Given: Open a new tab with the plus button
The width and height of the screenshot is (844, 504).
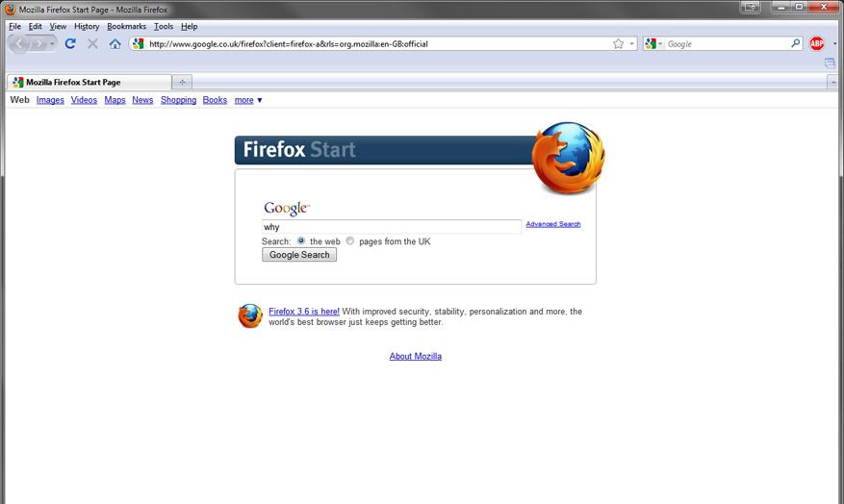Looking at the screenshot, I should (182, 82).
